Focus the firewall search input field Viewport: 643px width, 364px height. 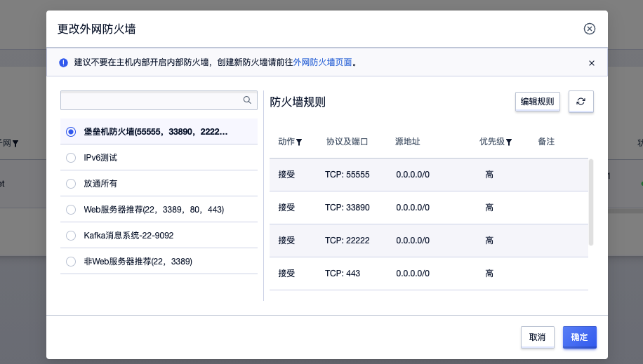pos(151,100)
